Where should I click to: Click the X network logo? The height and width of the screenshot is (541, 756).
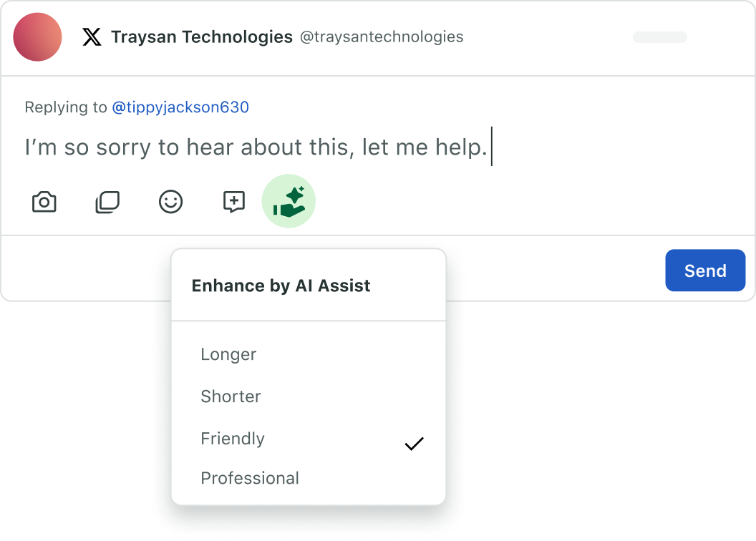(x=92, y=36)
